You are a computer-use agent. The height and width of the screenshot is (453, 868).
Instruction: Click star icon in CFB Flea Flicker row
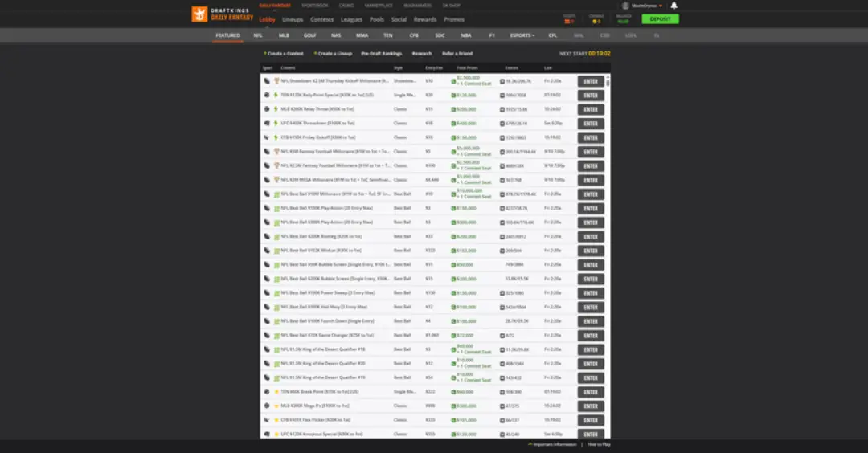click(x=276, y=420)
